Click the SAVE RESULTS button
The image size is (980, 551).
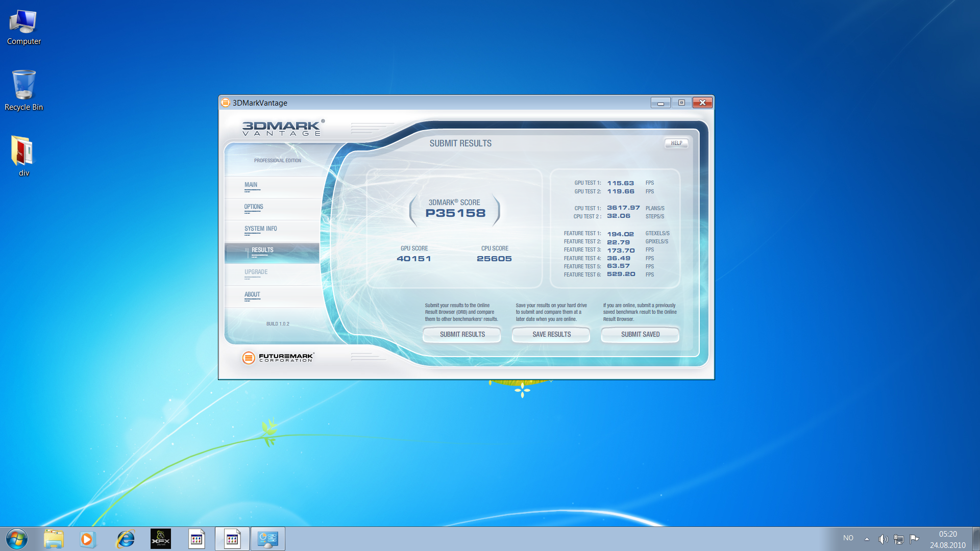point(551,335)
